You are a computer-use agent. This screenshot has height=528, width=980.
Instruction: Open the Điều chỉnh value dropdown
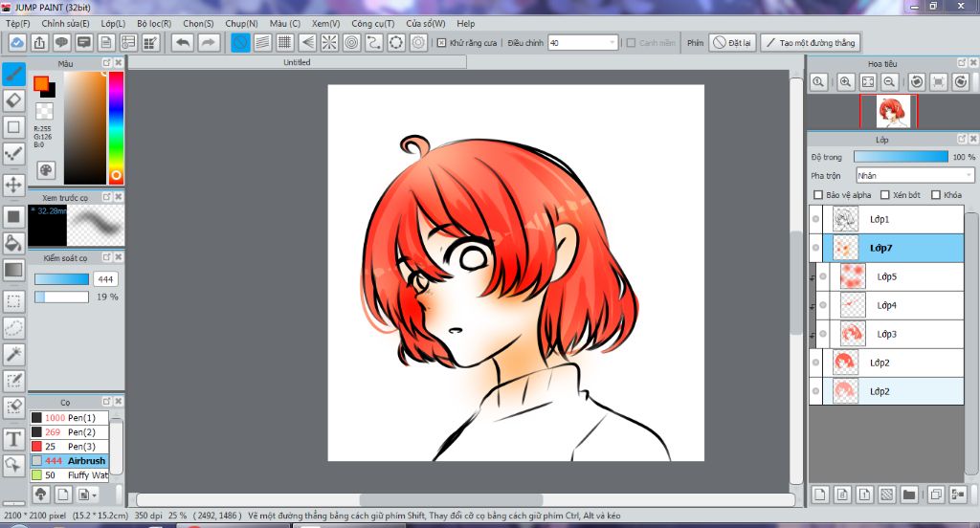coord(583,42)
